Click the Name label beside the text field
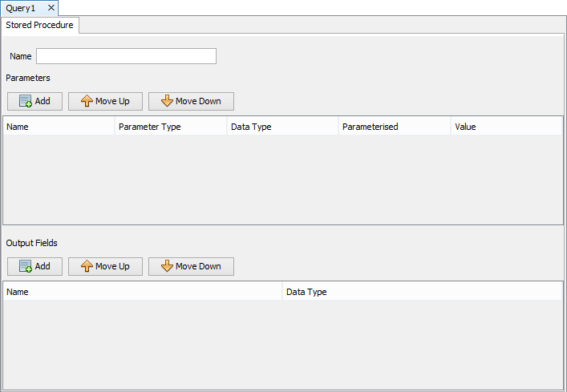The height and width of the screenshot is (392, 567). click(21, 56)
